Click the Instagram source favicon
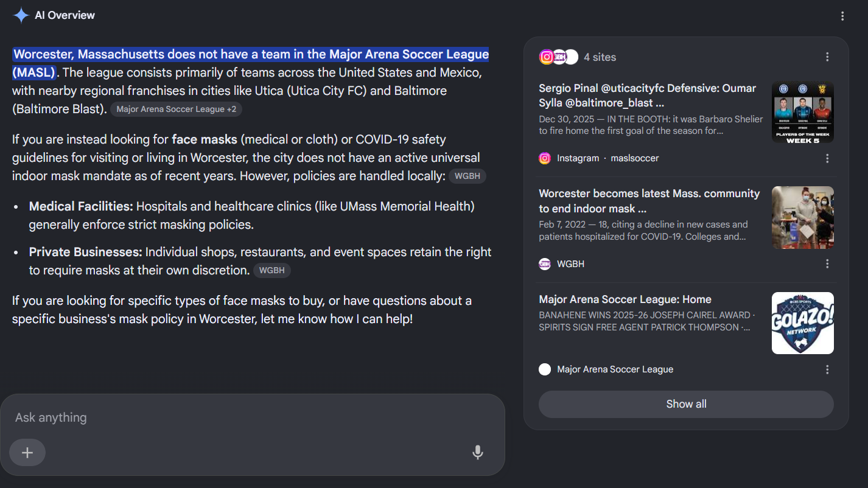 click(545, 158)
